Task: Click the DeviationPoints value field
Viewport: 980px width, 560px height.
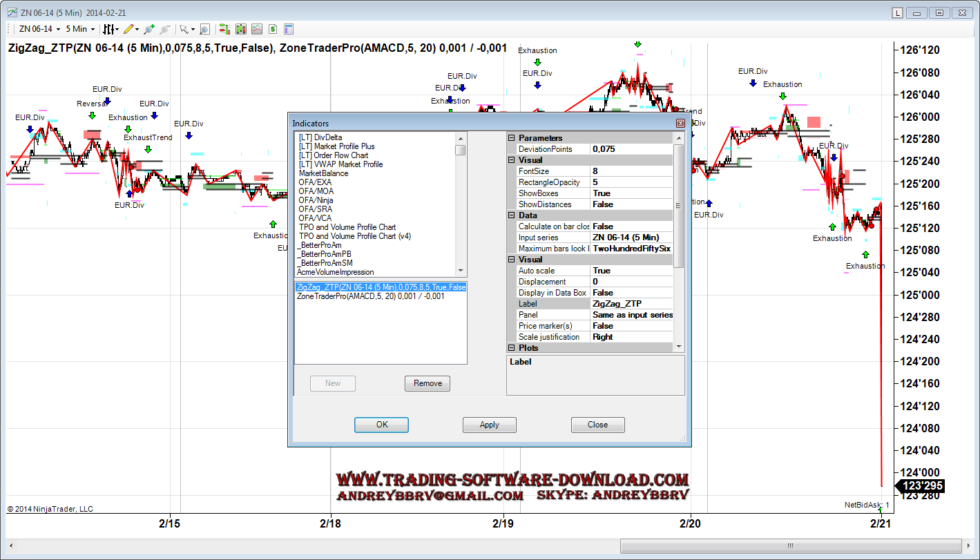Action: point(630,149)
